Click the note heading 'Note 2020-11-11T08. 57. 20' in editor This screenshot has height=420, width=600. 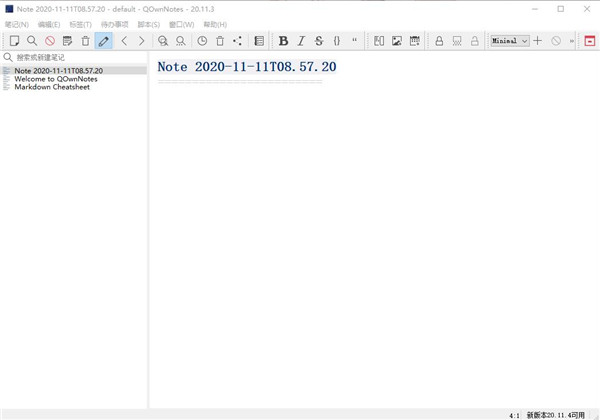[247, 67]
